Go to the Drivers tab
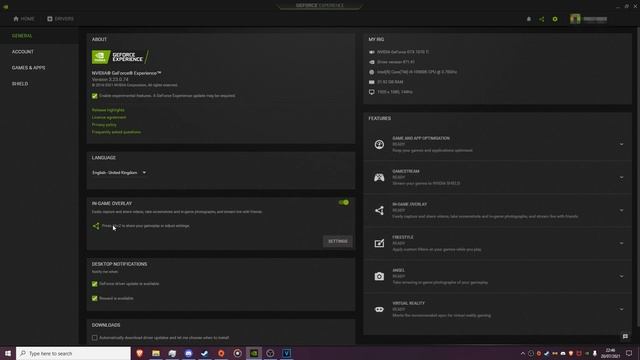The image size is (640, 360). pos(60,19)
